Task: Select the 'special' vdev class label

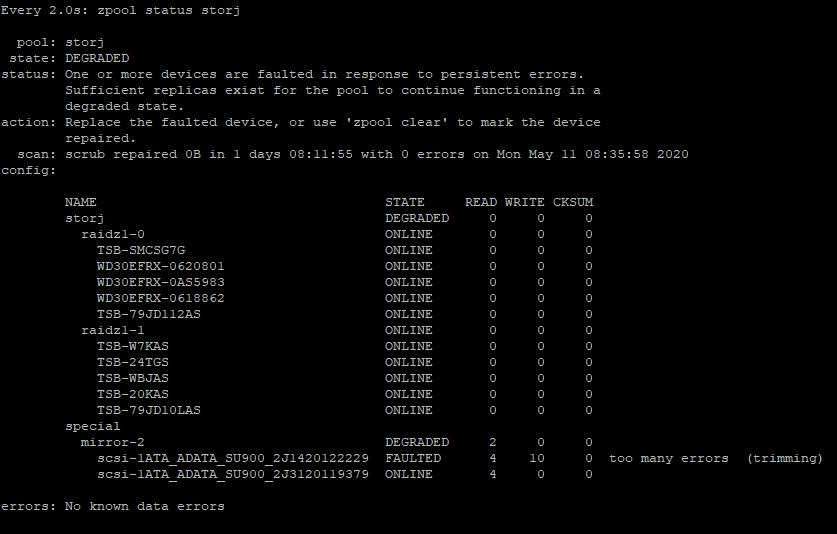Action: pyautogui.click(x=92, y=426)
